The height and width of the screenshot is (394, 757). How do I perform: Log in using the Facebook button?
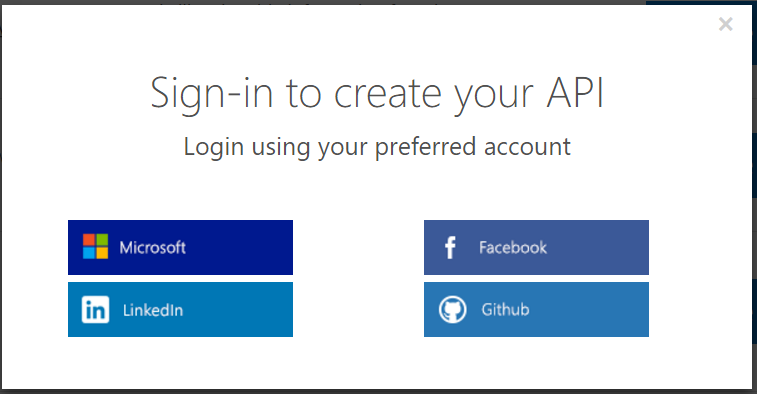pos(536,247)
